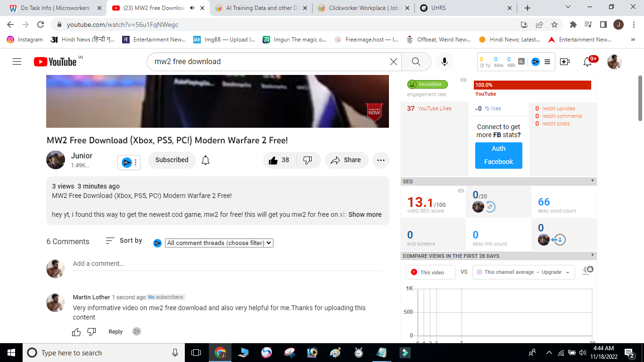Open the notifications bell with 9+ badge
Viewport: 644px width, 362px height.
pos(587,62)
